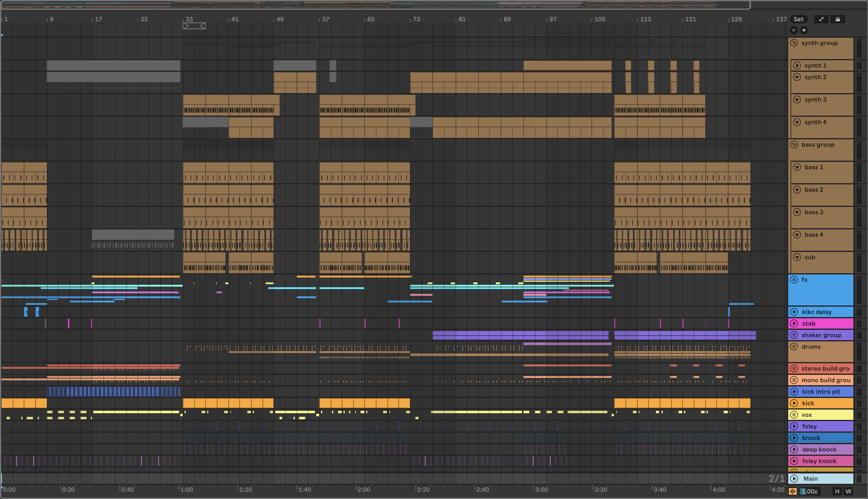The height and width of the screenshot is (499, 868).
Task: Unfold the synth 1 track
Action: [x=797, y=65]
